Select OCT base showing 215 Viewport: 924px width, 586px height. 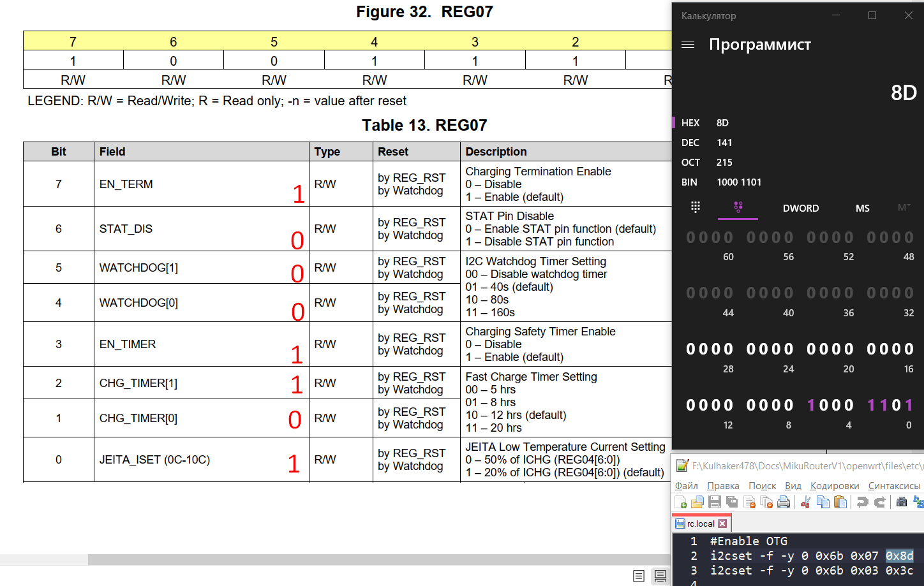pos(798,162)
